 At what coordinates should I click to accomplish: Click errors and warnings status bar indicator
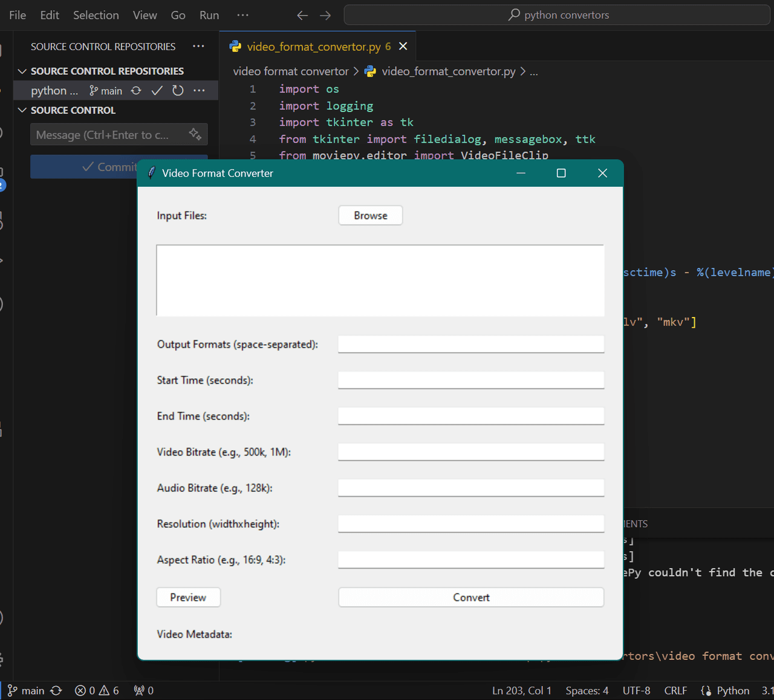tap(97, 690)
